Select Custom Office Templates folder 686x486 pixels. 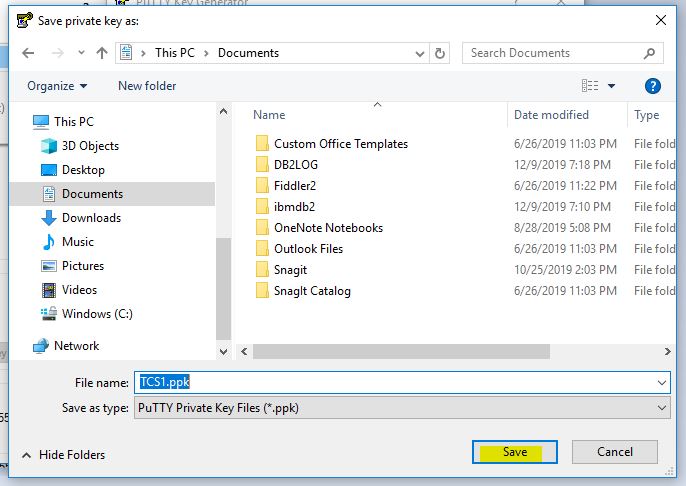(x=341, y=144)
